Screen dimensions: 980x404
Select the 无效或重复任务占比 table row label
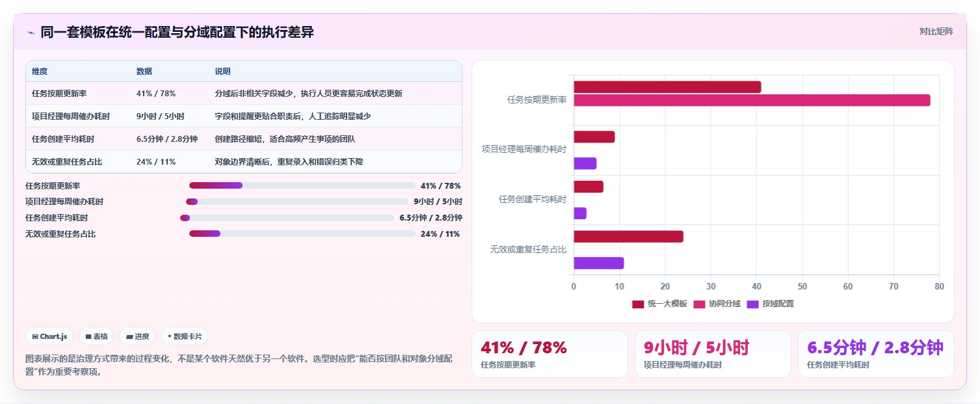(67, 162)
